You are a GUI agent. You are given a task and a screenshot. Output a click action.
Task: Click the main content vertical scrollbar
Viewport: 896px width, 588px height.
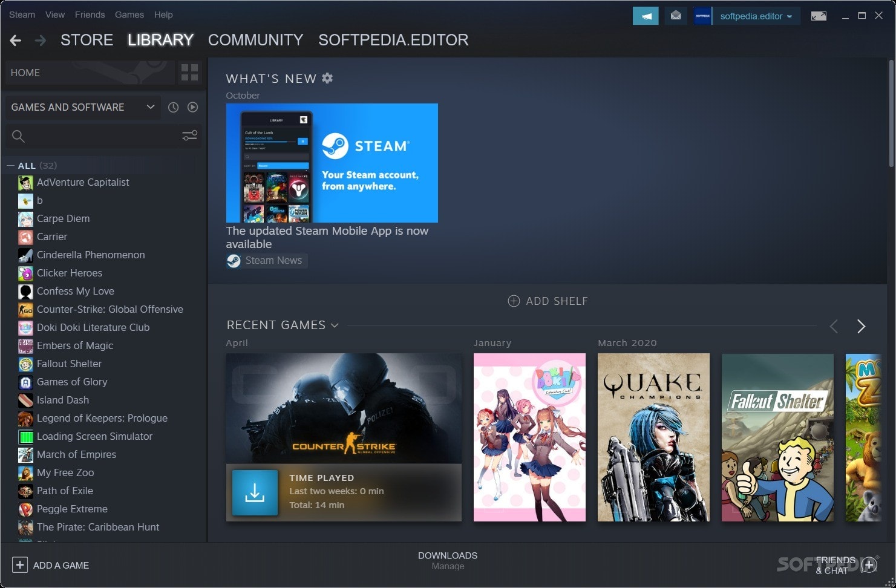(x=891, y=114)
